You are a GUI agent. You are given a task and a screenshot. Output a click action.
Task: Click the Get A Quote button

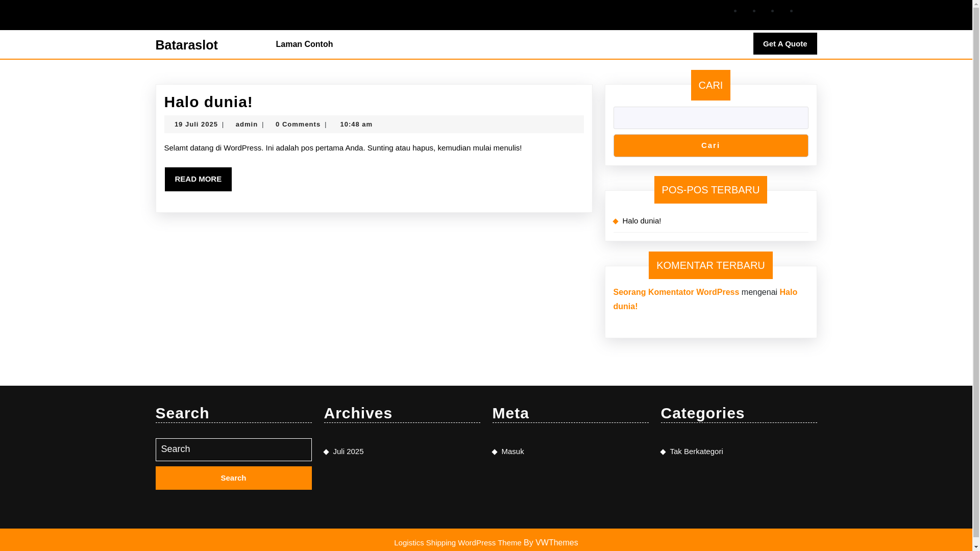pos(785,43)
